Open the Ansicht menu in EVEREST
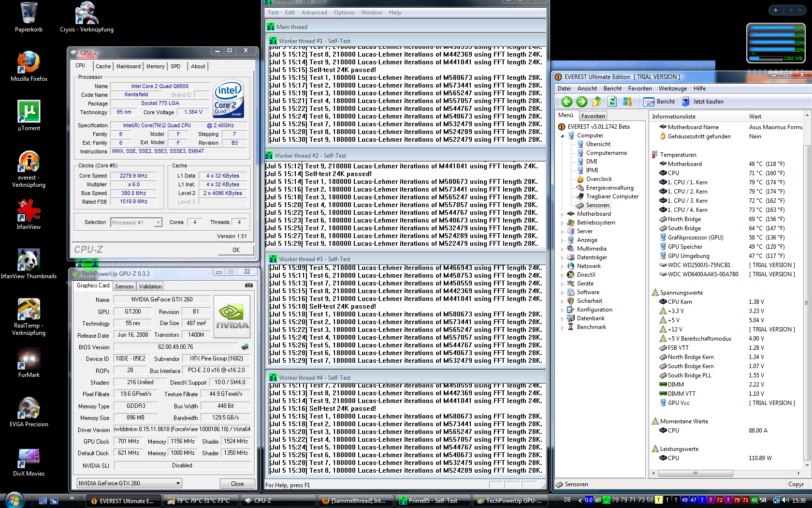 (x=587, y=89)
